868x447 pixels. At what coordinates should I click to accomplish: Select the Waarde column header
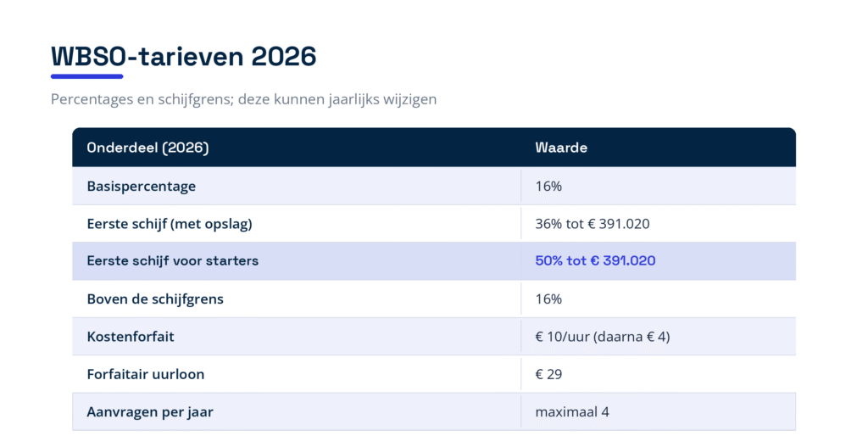tap(561, 148)
